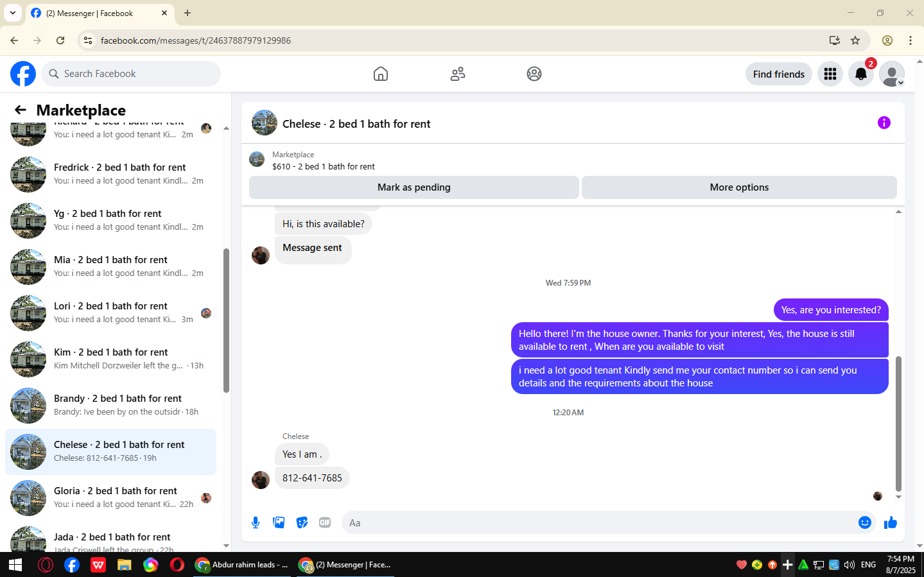Select the Messenger | Facebook tab
This screenshot has height=577, width=924.
[99, 13]
